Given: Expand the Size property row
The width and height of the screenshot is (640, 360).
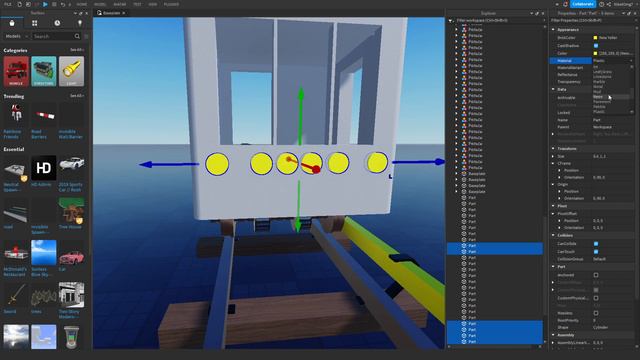Looking at the screenshot, I should [553, 156].
